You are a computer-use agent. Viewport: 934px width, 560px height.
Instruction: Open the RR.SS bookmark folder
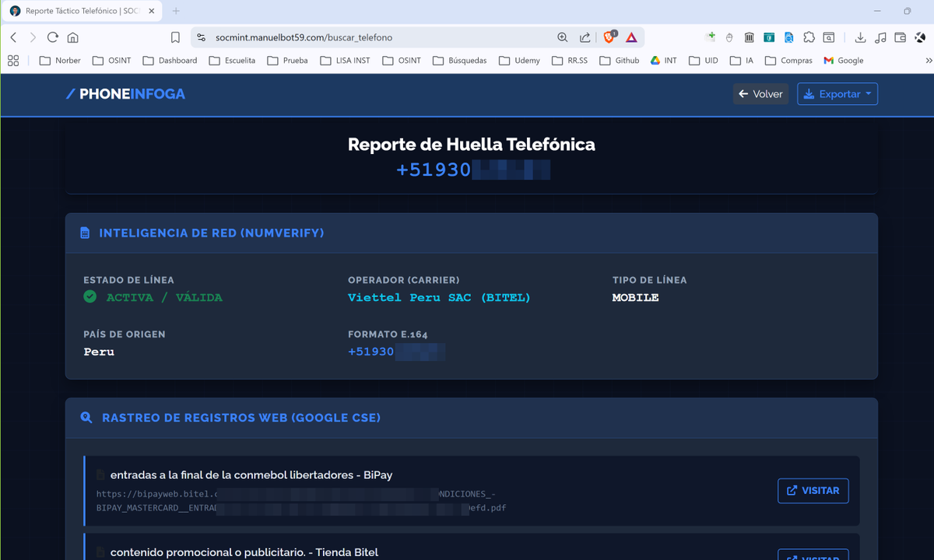[570, 60]
